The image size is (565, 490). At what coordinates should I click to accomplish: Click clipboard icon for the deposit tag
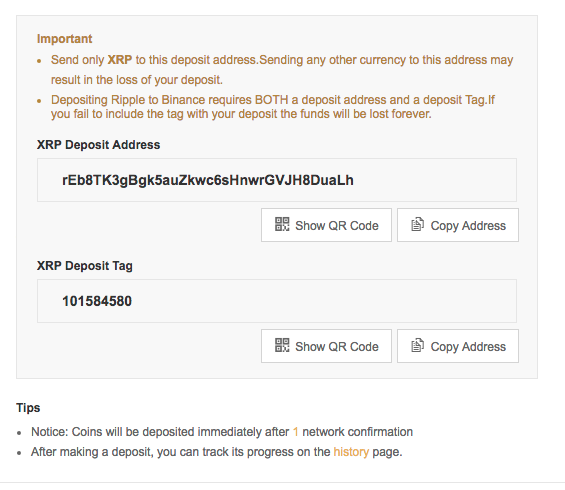[417, 345]
